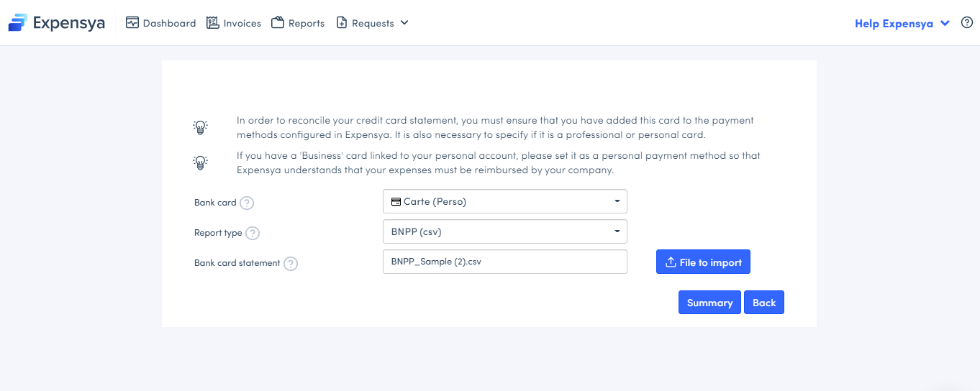Click the first lightbulb tip icon

pos(200,128)
